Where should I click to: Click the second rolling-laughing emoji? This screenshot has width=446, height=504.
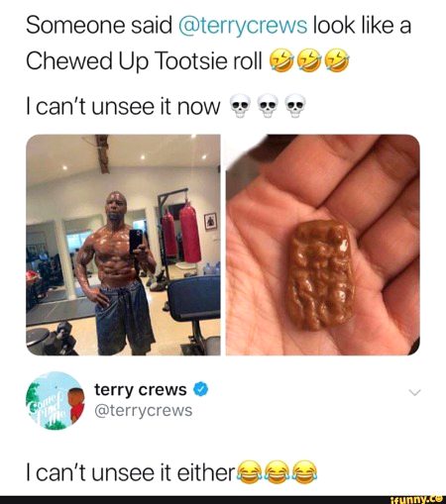coord(310,60)
